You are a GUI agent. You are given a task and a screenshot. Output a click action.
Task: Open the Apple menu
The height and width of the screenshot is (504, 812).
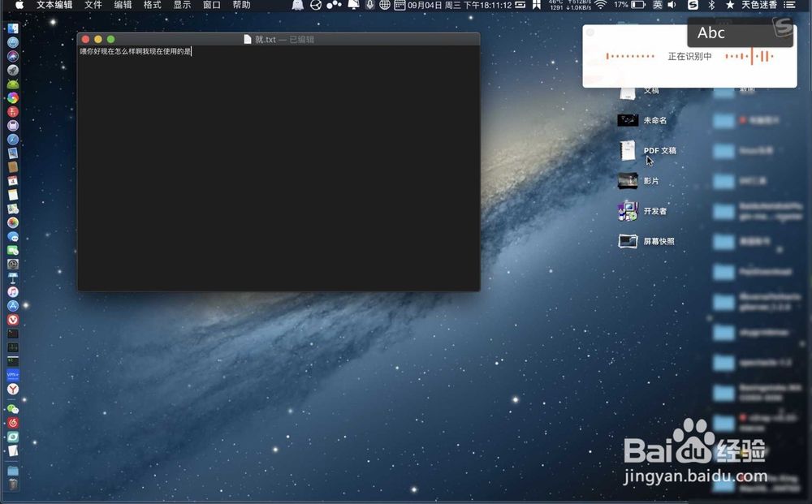19,5
